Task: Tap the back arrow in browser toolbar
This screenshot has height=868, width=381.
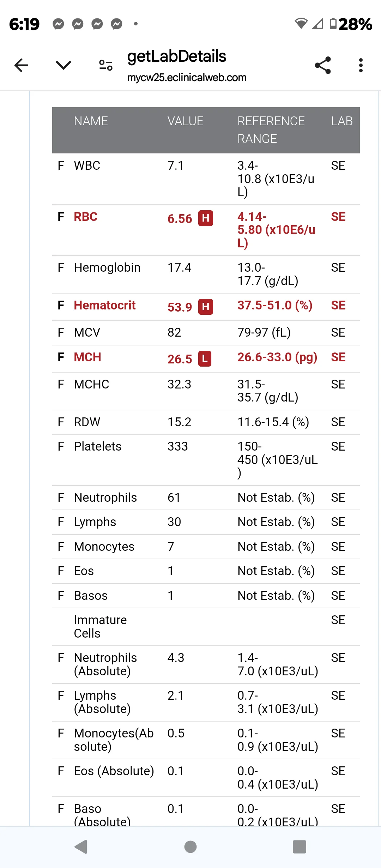Action: click(21, 65)
